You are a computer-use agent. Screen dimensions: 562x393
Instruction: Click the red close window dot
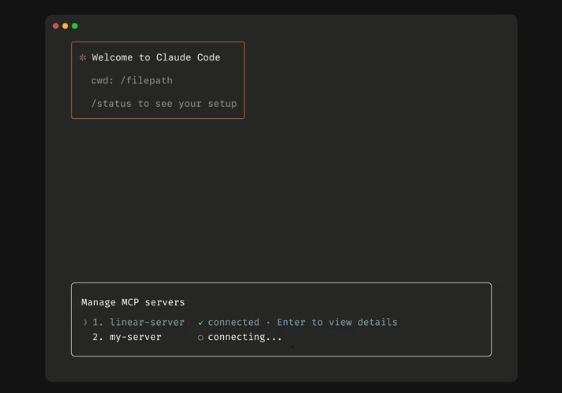(x=56, y=26)
